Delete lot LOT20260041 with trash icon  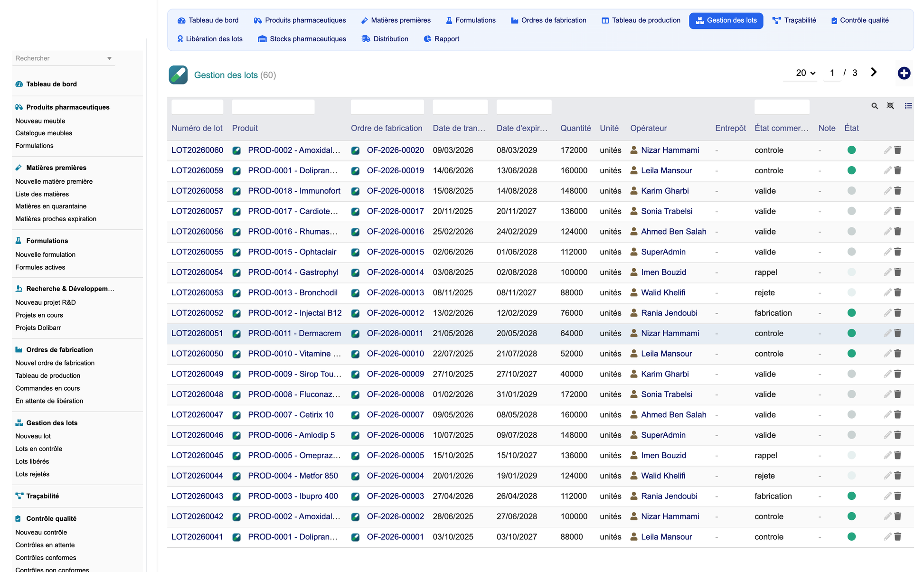click(x=897, y=537)
